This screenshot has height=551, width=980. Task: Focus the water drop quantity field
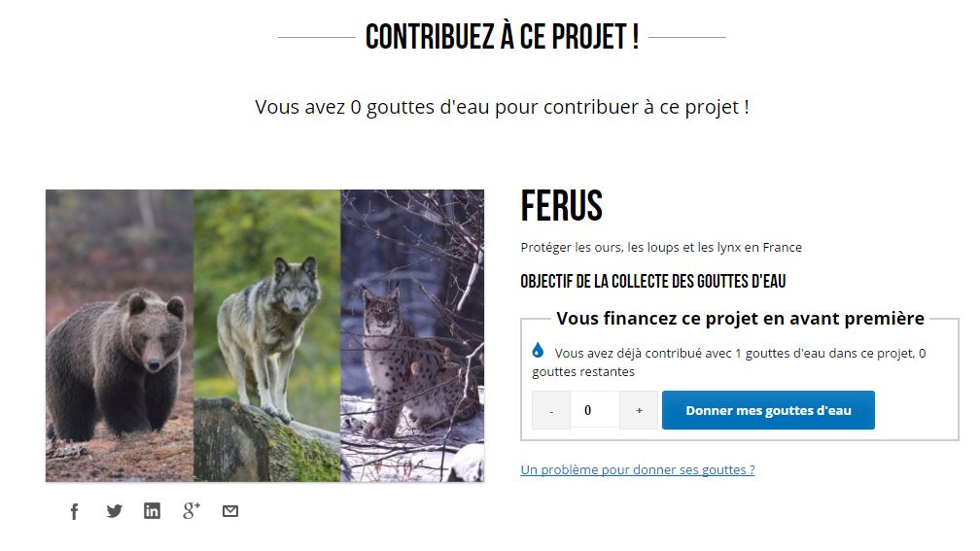(594, 410)
